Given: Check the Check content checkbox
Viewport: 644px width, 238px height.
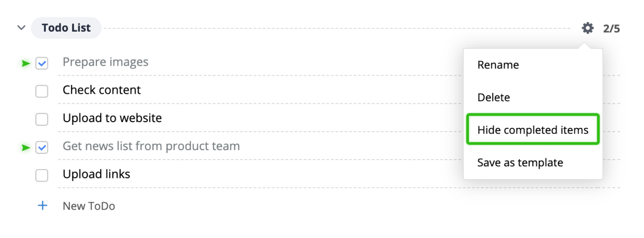Looking at the screenshot, I should (x=42, y=92).
